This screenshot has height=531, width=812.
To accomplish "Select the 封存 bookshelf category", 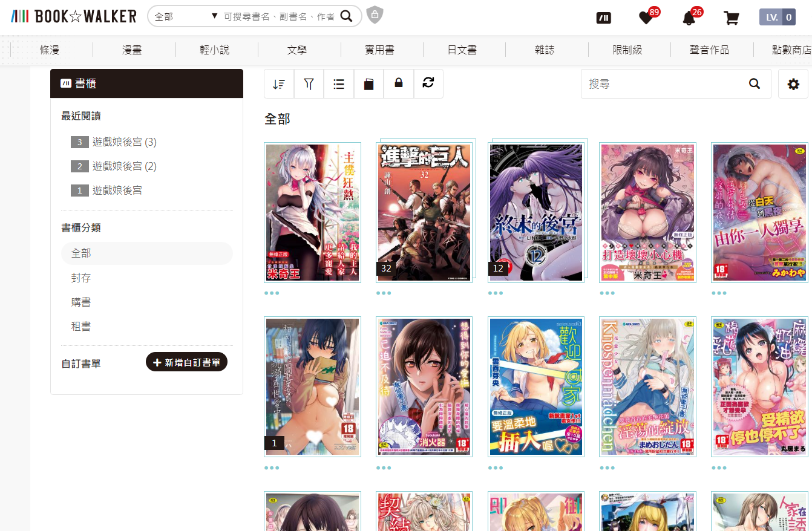I will pyautogui.click(x=81, y=278).
